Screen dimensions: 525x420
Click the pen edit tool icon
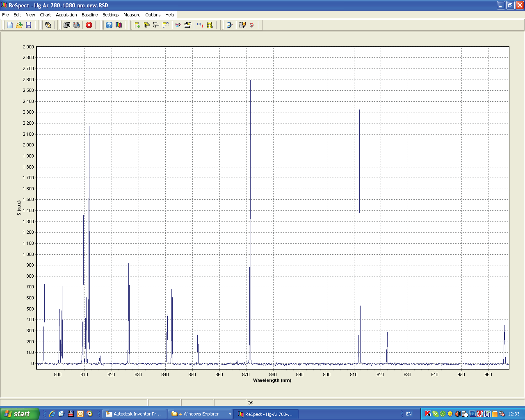click(x=48, y=25)
